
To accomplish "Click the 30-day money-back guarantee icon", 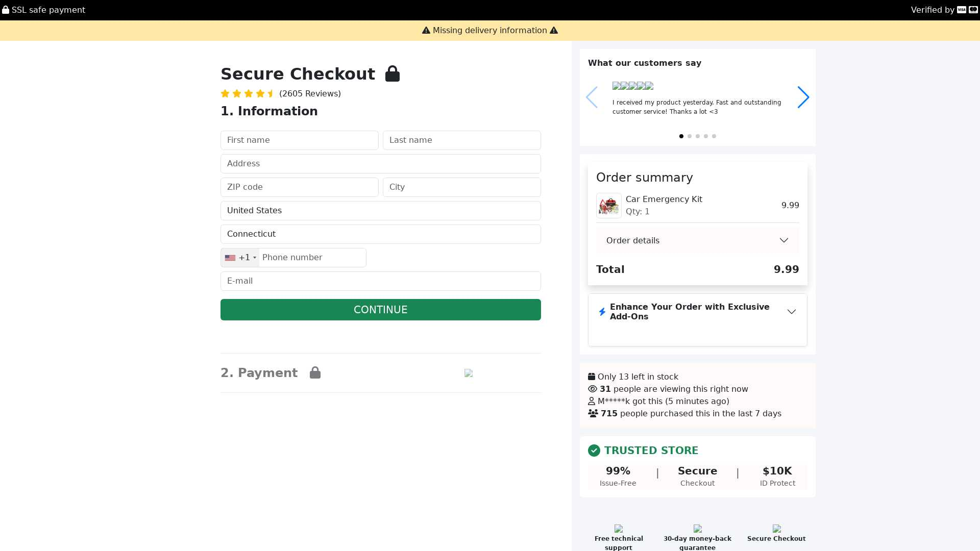I will pos(698,529).
